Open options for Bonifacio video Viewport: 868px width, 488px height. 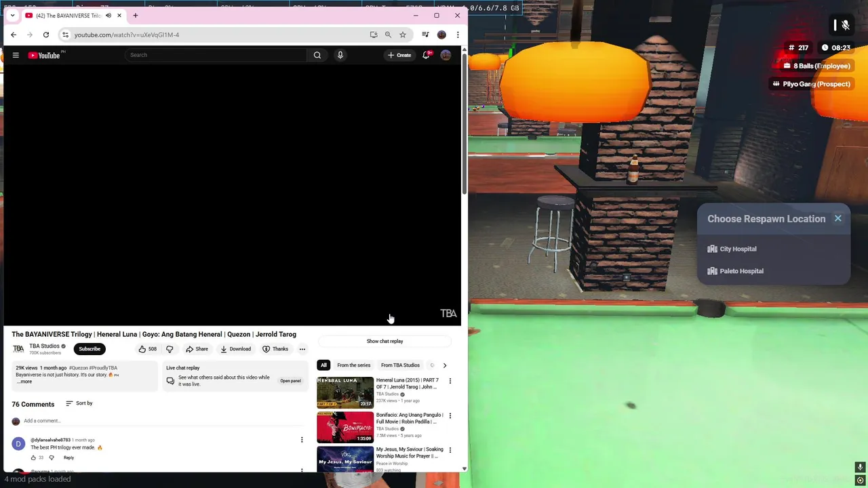(450, 415)
